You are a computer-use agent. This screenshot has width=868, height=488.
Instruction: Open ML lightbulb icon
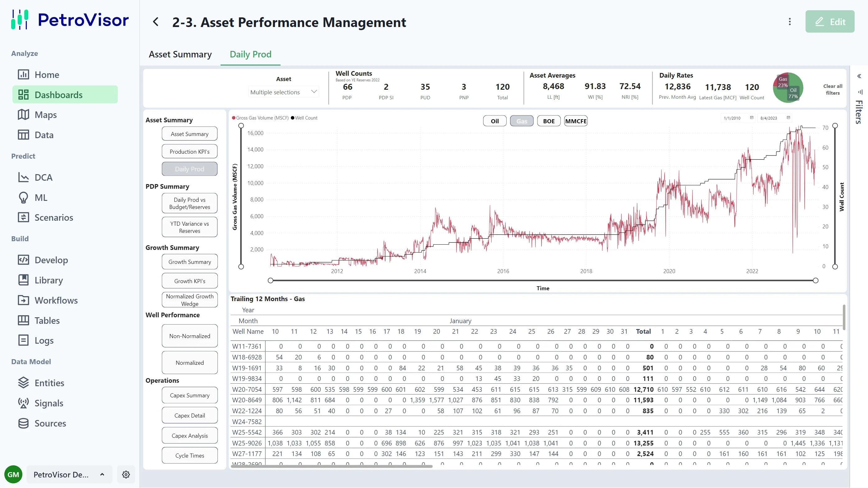click(23, 198)
